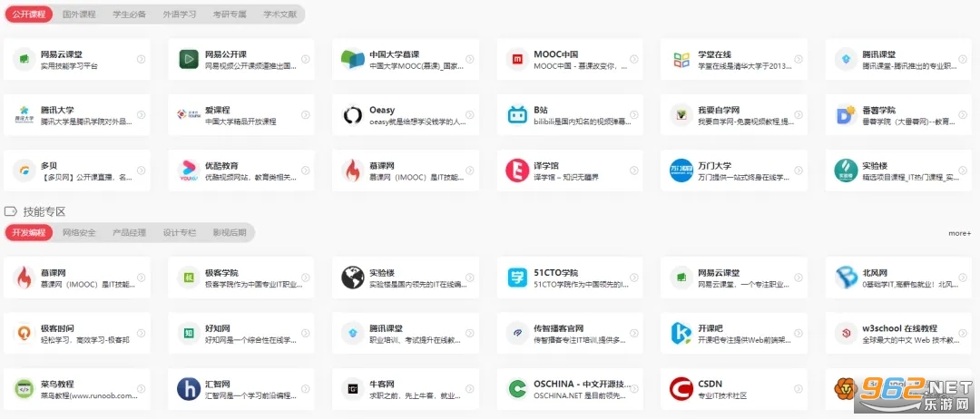Open the CSDN logo icon
The image size is (980, 419).
point(681,389)
